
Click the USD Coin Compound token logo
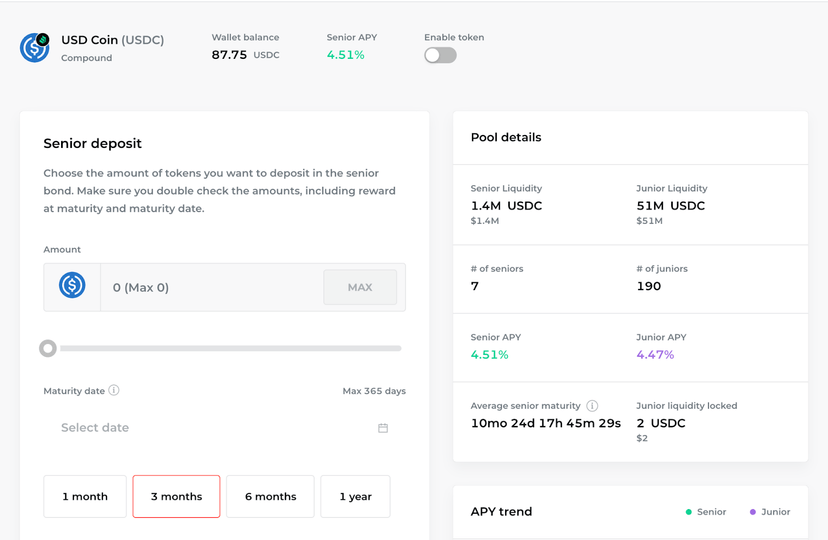[x=35, y=48]
